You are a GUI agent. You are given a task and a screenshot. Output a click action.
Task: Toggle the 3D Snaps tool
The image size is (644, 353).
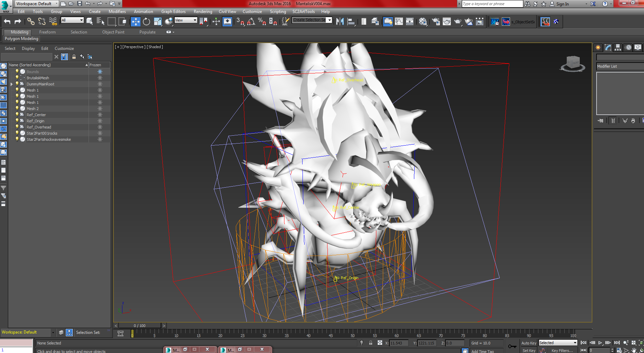point(240,22)
